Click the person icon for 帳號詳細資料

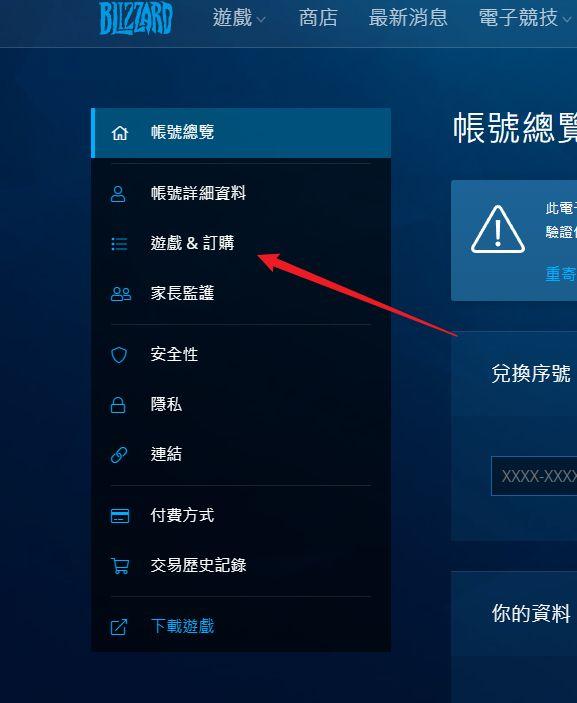pos(118,194)
